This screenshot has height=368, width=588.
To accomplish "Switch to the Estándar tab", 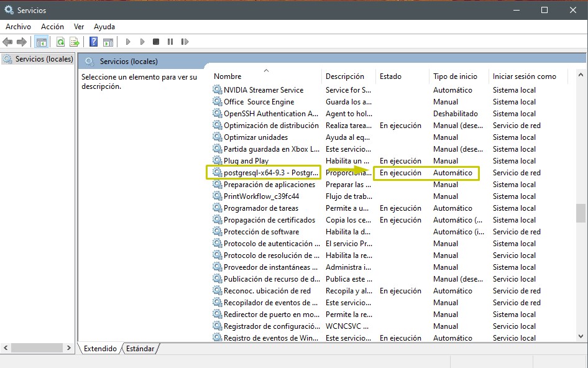I will coord(140,349).
